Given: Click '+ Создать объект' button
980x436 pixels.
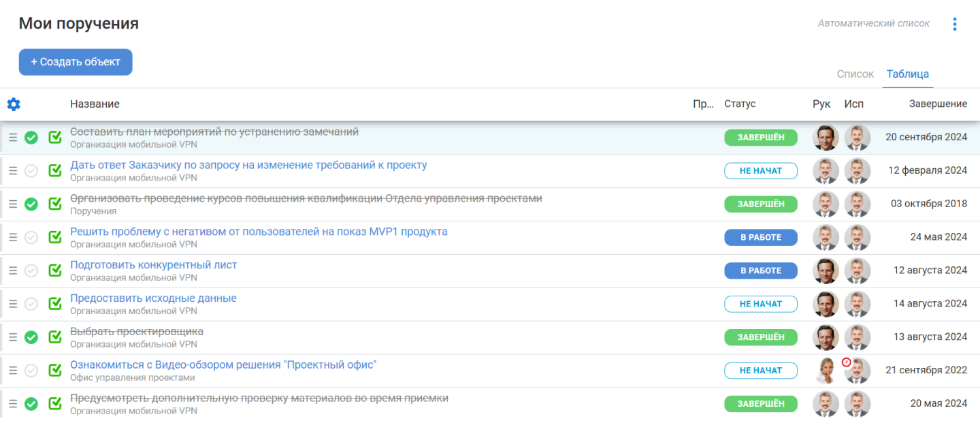Looking at the screenshot, I should [x=76, y=62].
